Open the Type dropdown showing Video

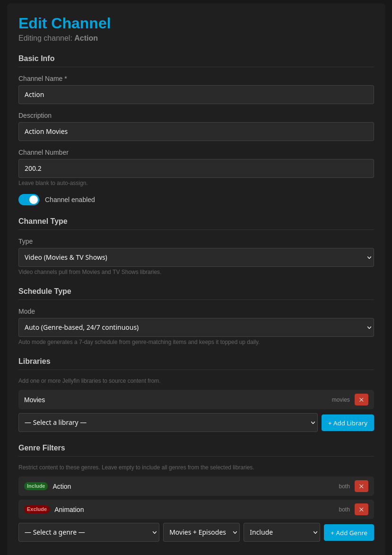coord(196,257)
